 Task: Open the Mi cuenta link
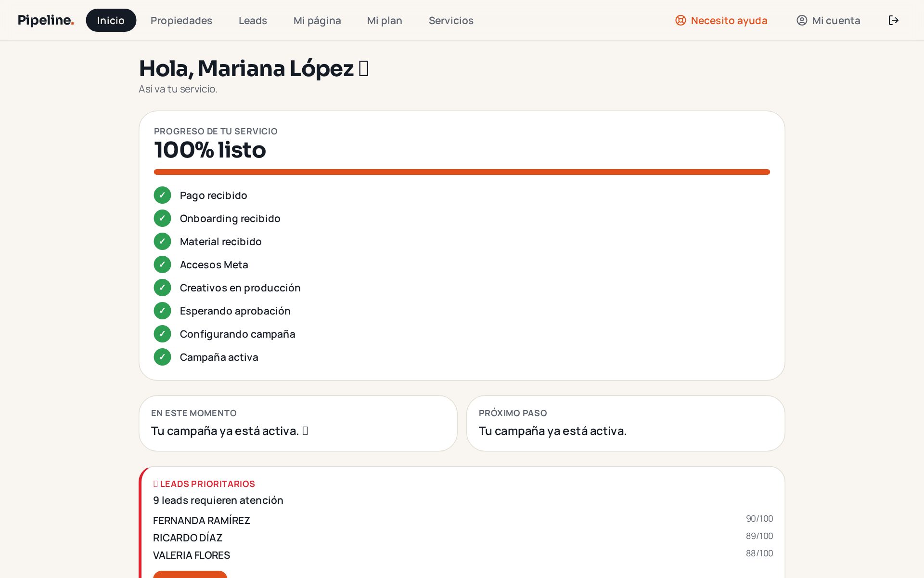coord(829,20)
